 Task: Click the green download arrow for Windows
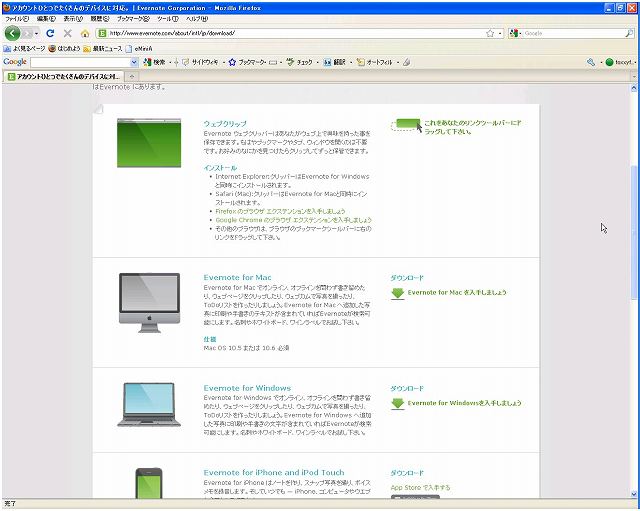(x=398, y=404)
